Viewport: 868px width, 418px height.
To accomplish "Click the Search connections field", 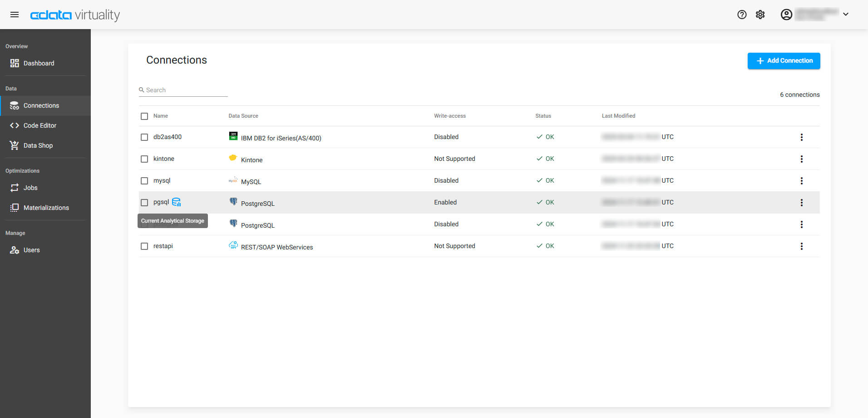I will [x=183, y=90].
